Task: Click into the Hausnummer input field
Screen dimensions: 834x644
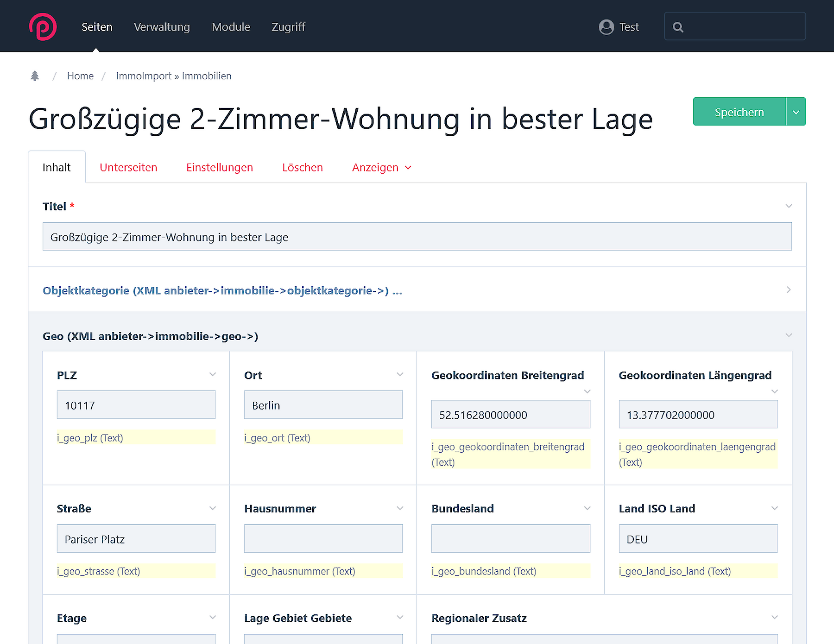Action: 323,538
